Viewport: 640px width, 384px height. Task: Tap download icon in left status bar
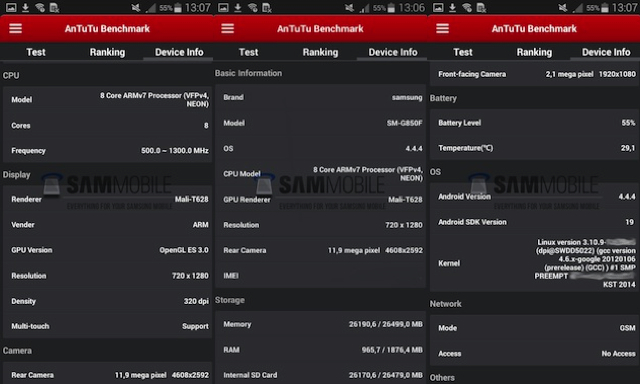[25, 7]
